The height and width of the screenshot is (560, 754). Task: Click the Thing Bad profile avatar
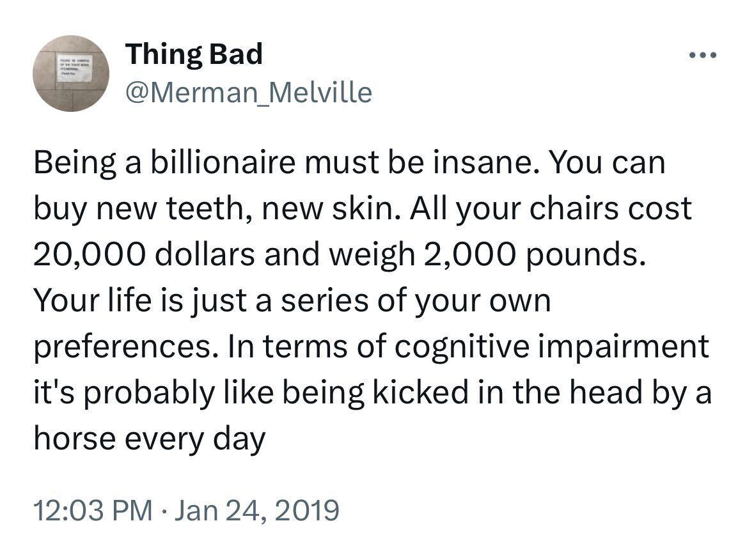click(71, 73)
